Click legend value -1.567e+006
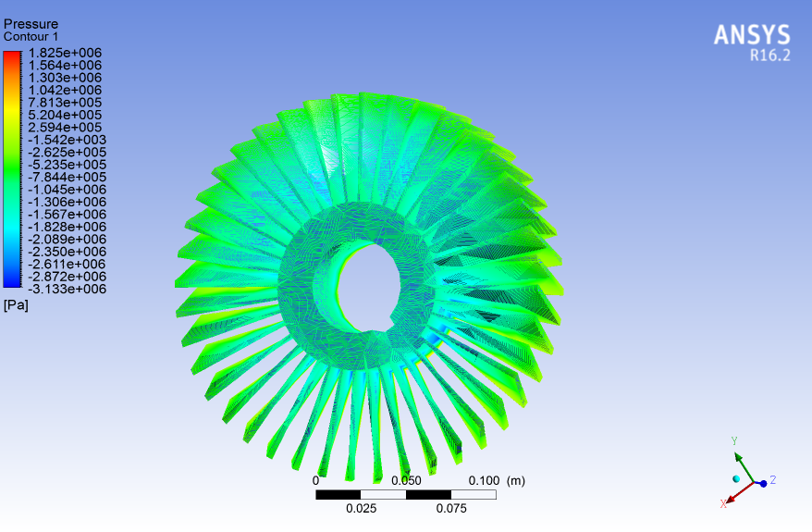 click(x=67, y=215)
